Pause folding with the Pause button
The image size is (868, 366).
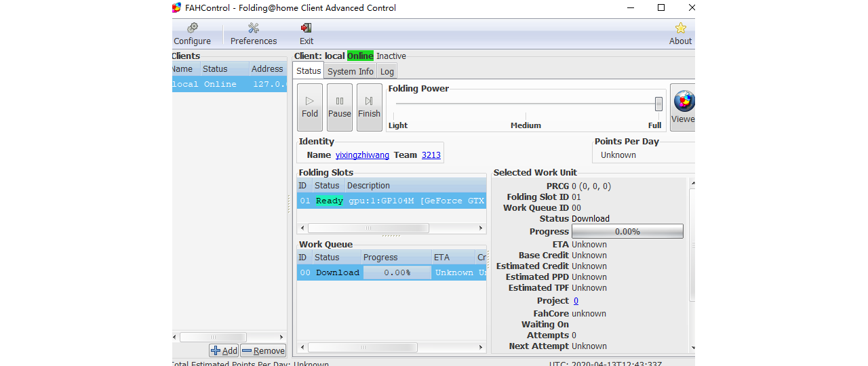(340, 107)
